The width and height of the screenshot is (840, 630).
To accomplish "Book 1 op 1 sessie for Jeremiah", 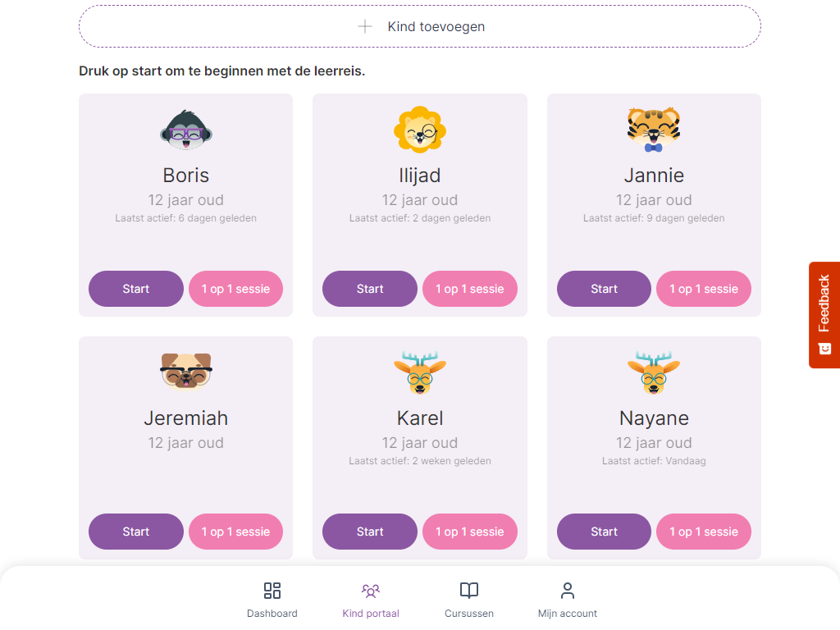I will [236, 532].
